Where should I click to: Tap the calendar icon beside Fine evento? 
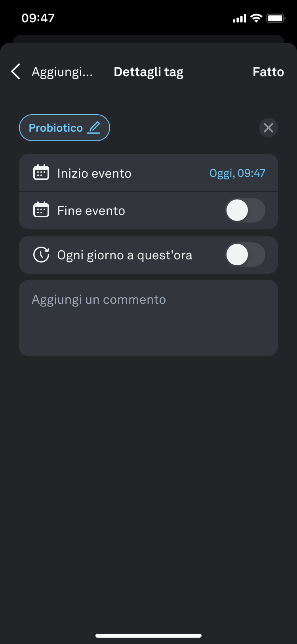pos(41,210)
